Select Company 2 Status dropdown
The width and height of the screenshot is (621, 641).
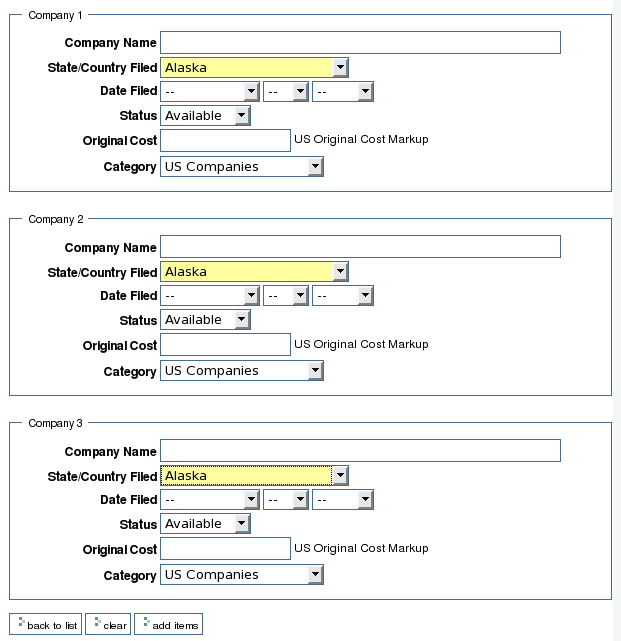click(x=205, y=320)
